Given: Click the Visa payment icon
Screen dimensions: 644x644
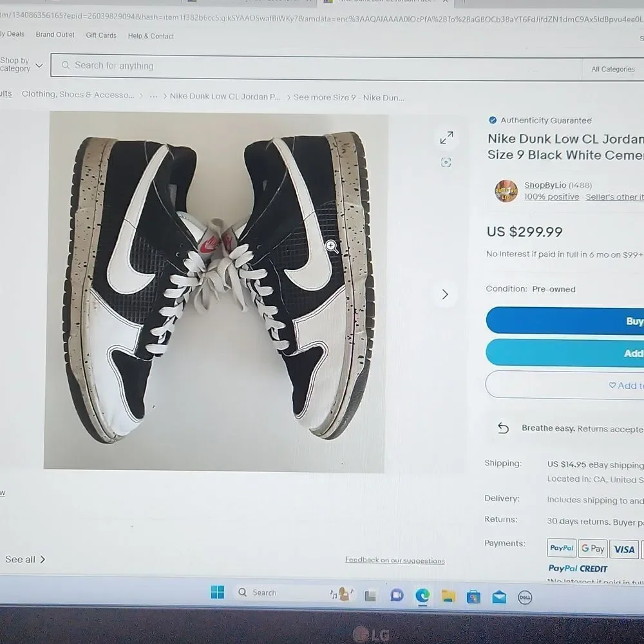Looking at the screenshot, I should (623, 549).
